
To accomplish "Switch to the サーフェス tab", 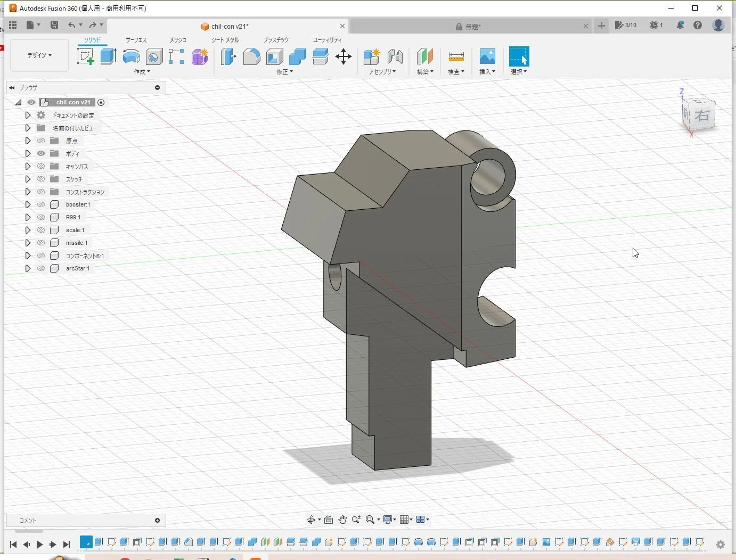I will pos(136,40).
